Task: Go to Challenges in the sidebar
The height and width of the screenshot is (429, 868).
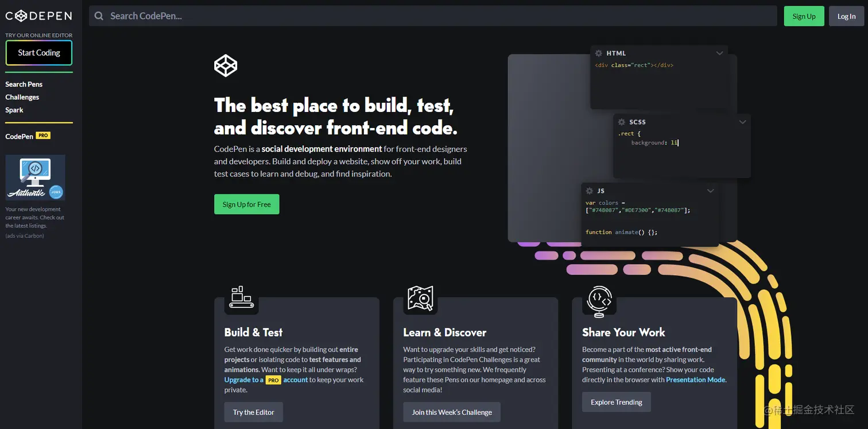Action: 22,97
